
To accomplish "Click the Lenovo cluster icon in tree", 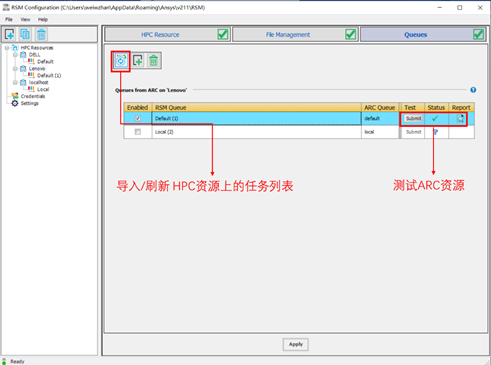I will click(23, 68).
